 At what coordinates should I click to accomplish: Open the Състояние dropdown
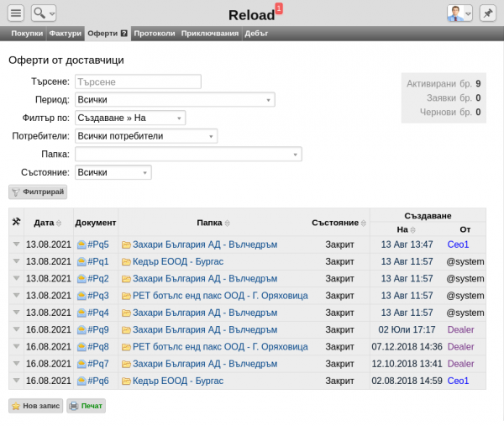[113, 172]
